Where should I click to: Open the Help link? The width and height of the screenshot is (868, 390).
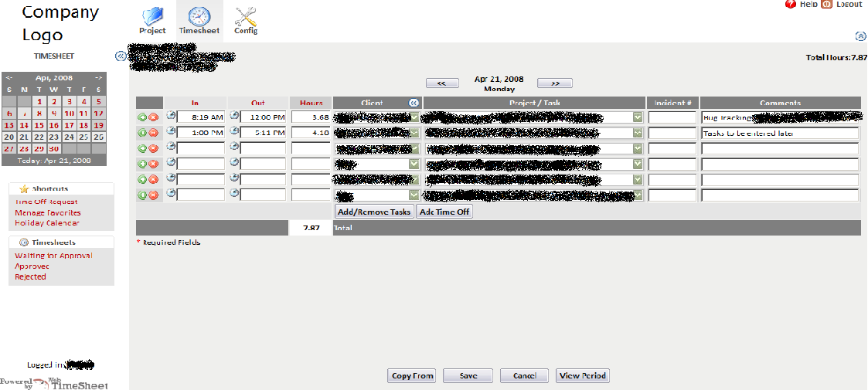[x=808, y=4]
